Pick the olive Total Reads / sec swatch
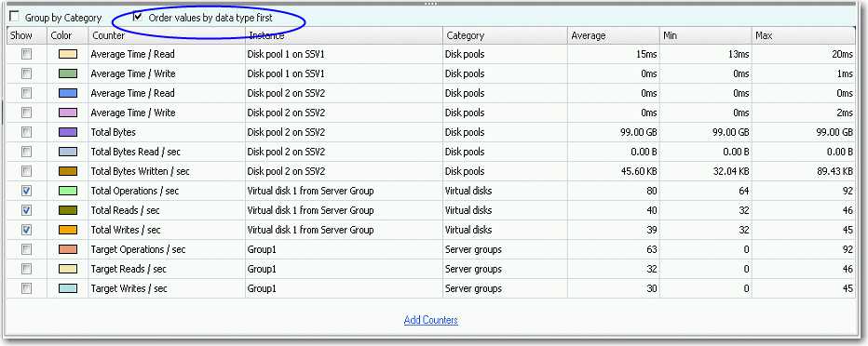Screen dimensions: 868x346 (68, 210)
